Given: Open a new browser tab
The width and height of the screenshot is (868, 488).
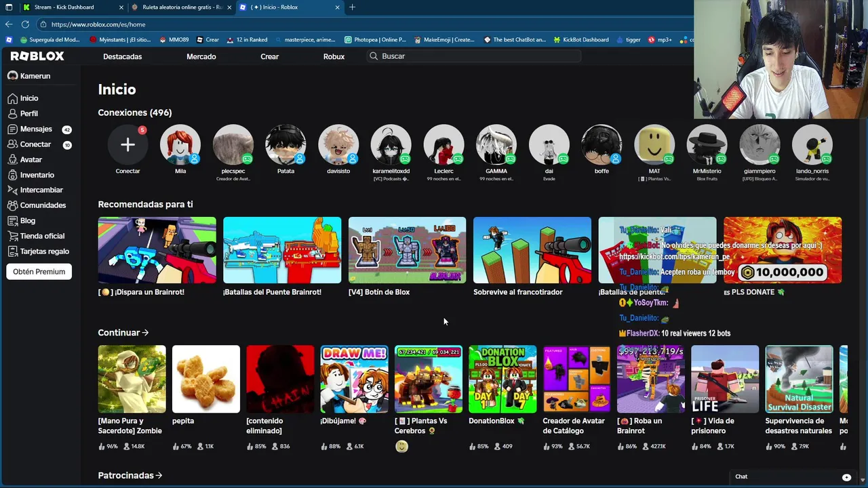Looking at the screenshot, I should tap(352, 7).
